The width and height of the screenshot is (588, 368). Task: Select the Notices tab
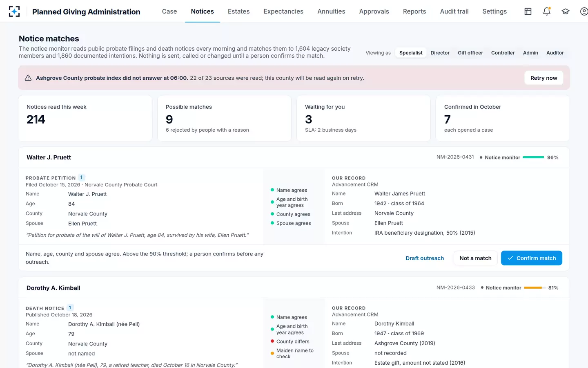203,11
